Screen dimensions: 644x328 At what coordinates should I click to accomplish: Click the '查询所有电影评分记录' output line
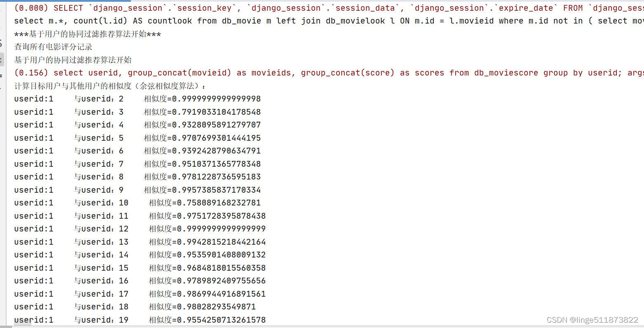coord(53,47)
